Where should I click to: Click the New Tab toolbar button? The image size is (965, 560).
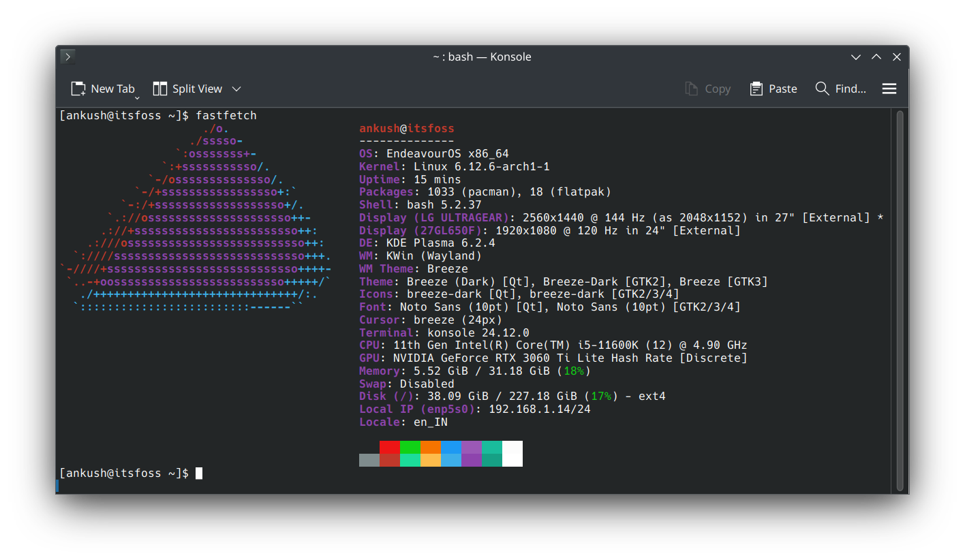pyautogui.click(x=102, y=89)
